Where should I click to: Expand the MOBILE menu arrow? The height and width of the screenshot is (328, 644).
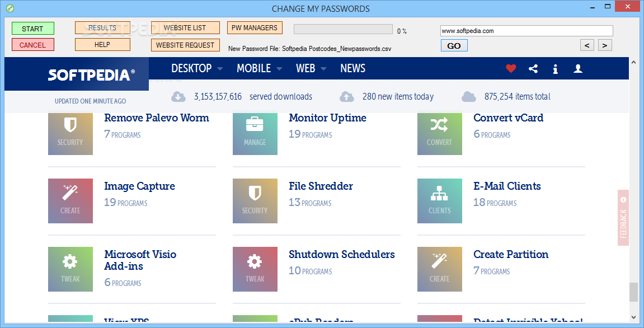click(x=279, y=69)
